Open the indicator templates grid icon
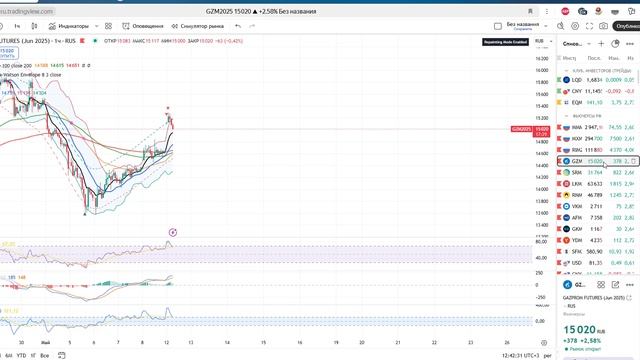 pos(108,26)
